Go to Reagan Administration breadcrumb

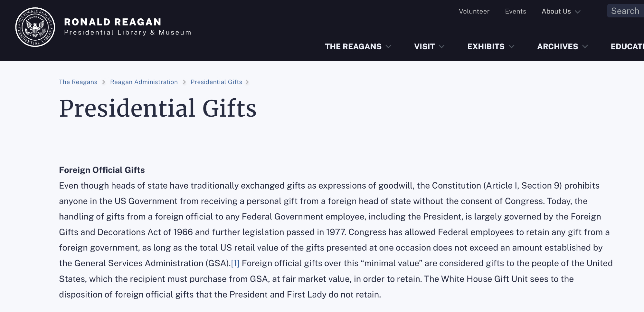click(144, 82)
